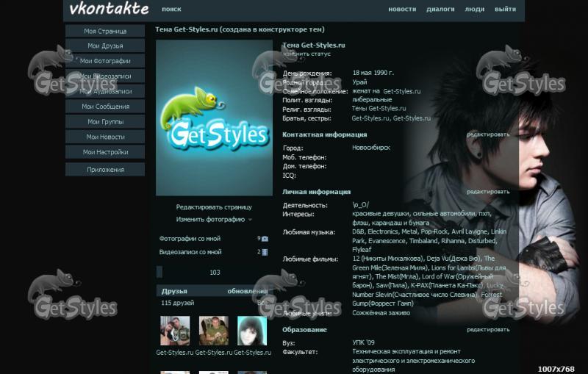Open Приложения in sidebar
The image size is (588, 374).
click(x=105, y=170)
